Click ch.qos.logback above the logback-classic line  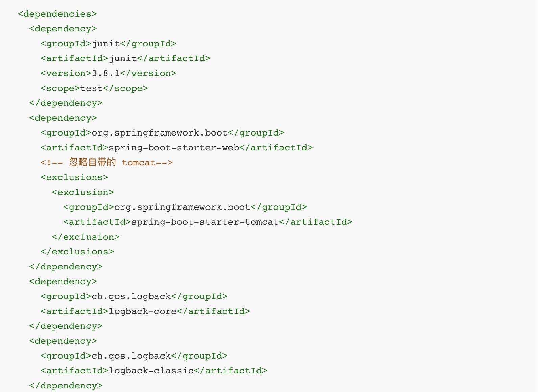[x=131, y=356]
